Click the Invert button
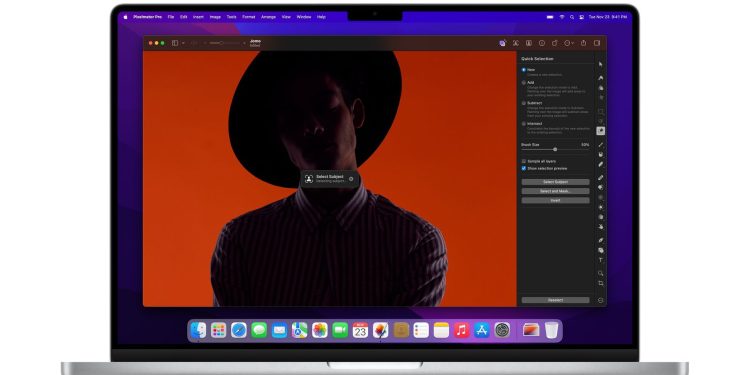The height and width of the screenshot is (375, 750). pos(555,200)
